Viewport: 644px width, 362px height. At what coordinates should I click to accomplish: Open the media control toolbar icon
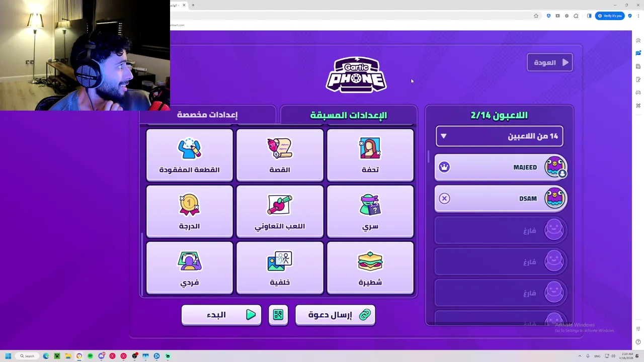coord(557,16)
